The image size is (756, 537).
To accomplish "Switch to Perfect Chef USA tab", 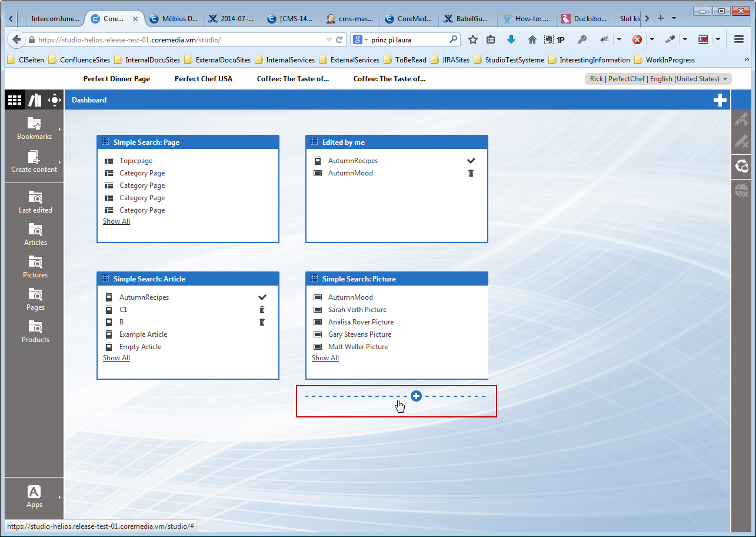I will pyautogui.click(x=204, y=79).
